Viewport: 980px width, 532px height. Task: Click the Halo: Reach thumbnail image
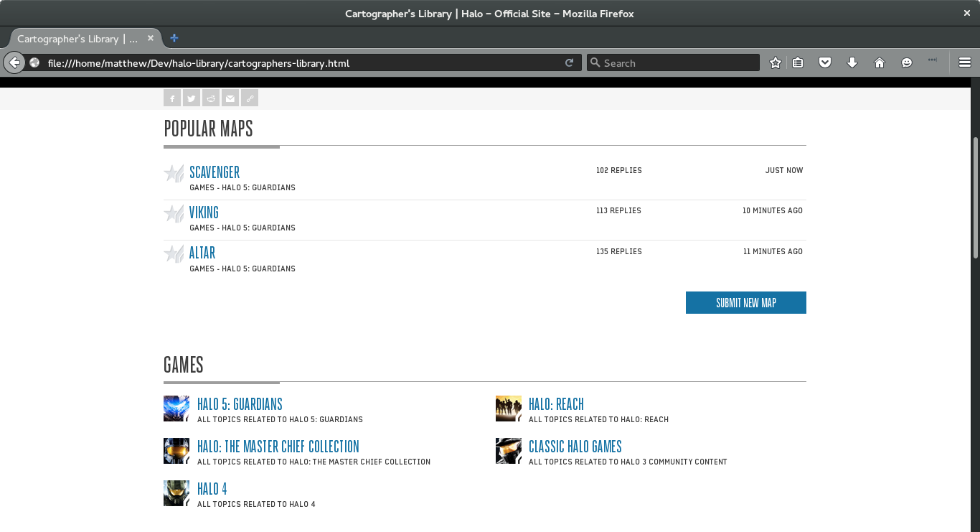509,409
